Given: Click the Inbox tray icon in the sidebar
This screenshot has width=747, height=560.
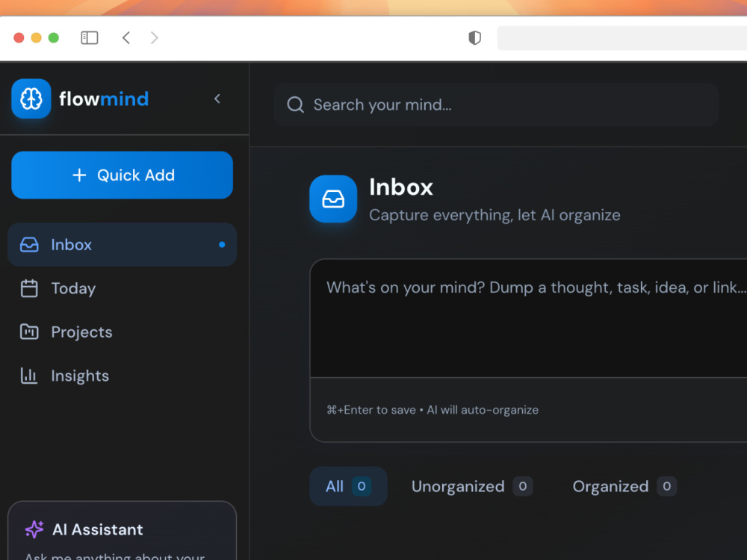Looking at the screenshot, I should pos(29,244).
